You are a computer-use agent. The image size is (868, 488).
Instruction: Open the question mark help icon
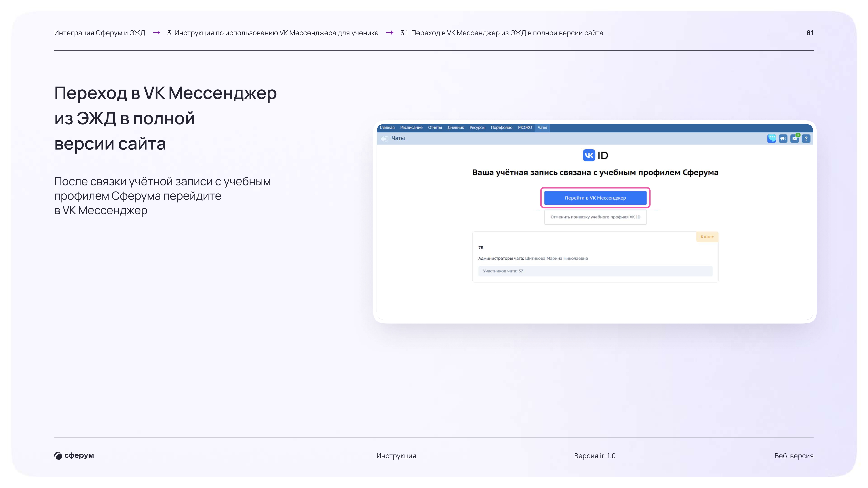pos(806,138)
